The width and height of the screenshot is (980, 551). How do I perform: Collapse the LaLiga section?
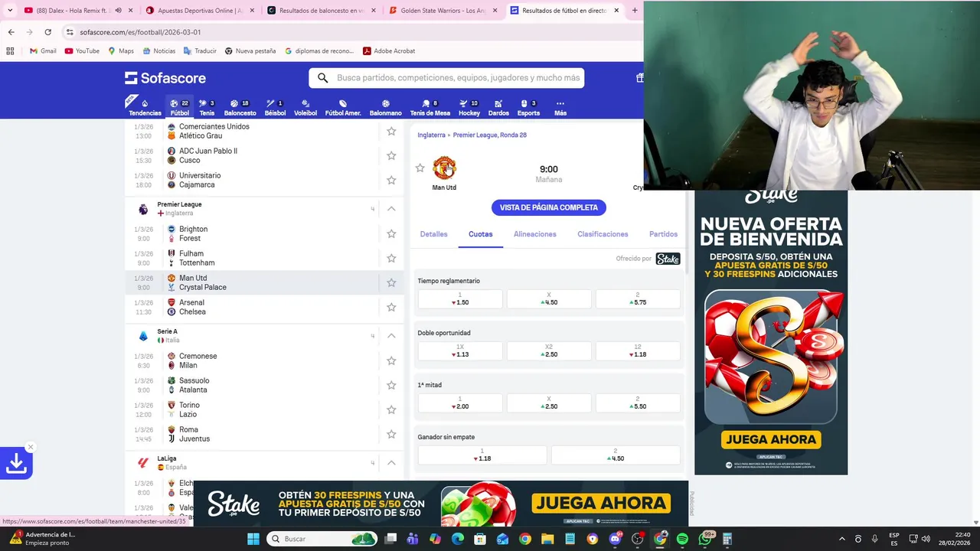pyautogui.click(x=391, y=463)
